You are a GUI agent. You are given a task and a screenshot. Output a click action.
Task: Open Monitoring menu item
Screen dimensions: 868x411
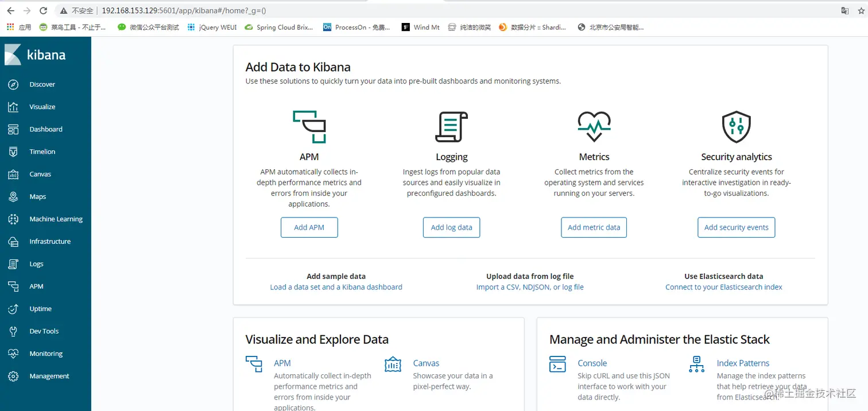[x=46, y=354]
